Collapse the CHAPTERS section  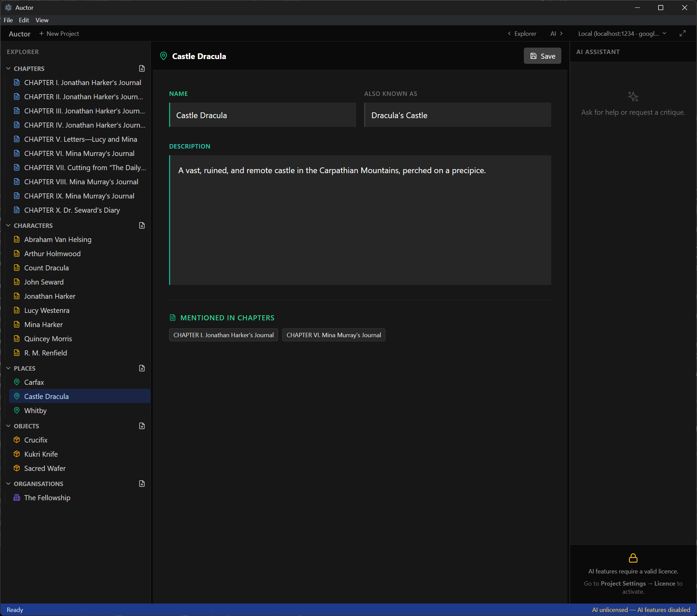[x=8, y=69]
